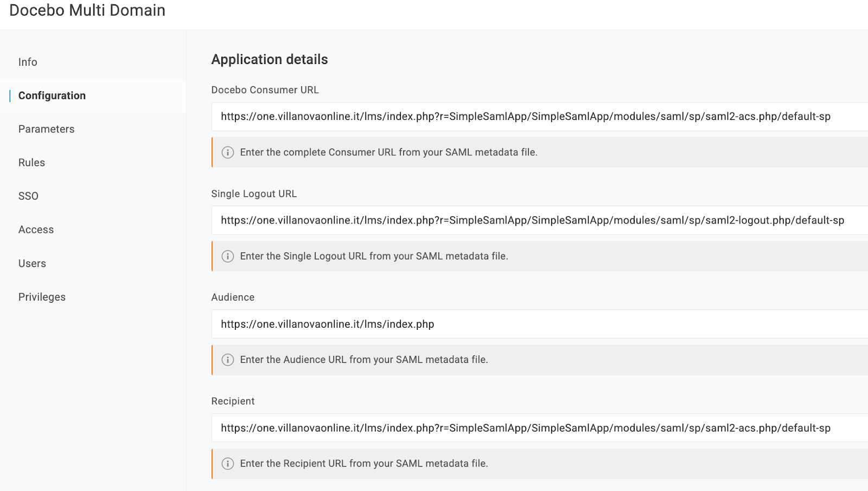868x491 pixels.
Task: Go to the Parameters section
Action: 46,129
